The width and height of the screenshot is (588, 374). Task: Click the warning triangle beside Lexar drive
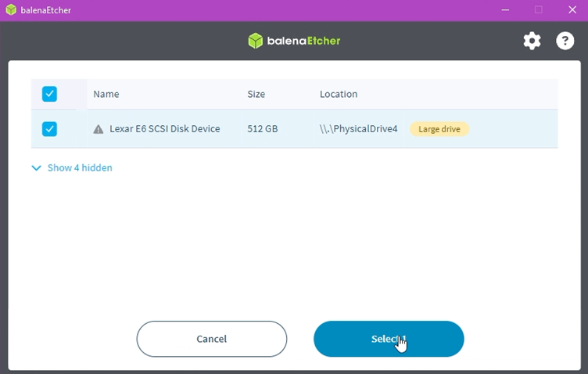[x=99, y=129]
